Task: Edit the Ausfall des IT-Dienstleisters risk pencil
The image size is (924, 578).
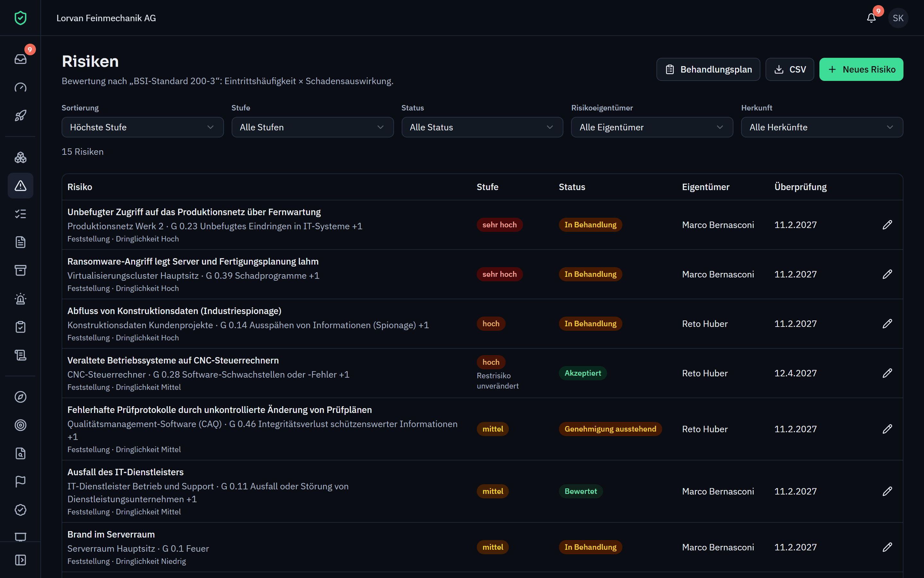Action: [x=887, y=491]
